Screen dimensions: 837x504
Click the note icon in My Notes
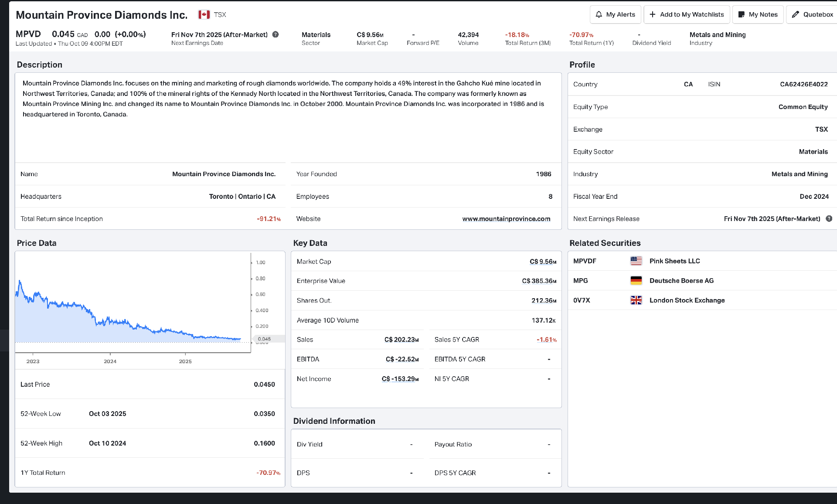pos(741,14)
